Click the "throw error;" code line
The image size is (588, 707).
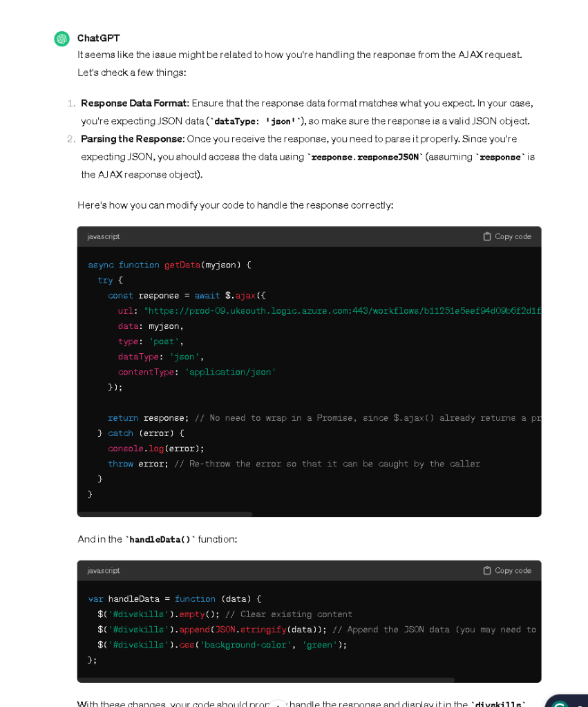click(138, 464)
